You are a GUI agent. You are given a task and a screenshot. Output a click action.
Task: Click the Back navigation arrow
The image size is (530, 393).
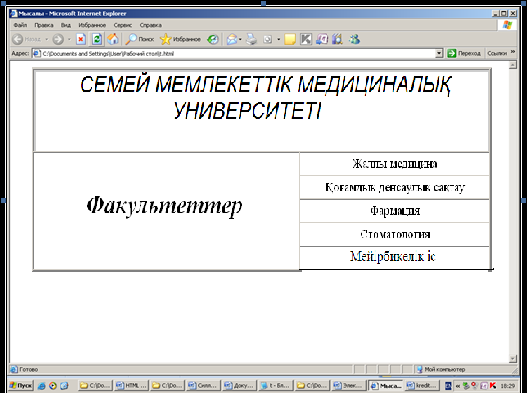tap(18, 39)
